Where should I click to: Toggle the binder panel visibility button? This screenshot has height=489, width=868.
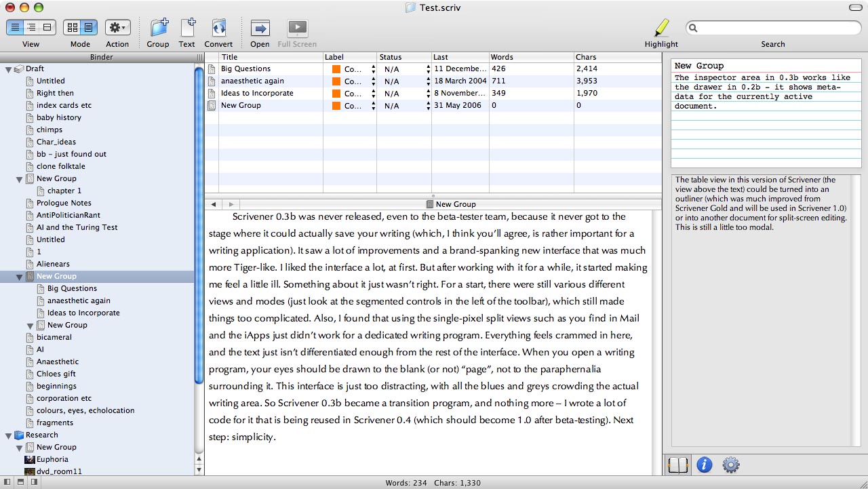(7, 482)
